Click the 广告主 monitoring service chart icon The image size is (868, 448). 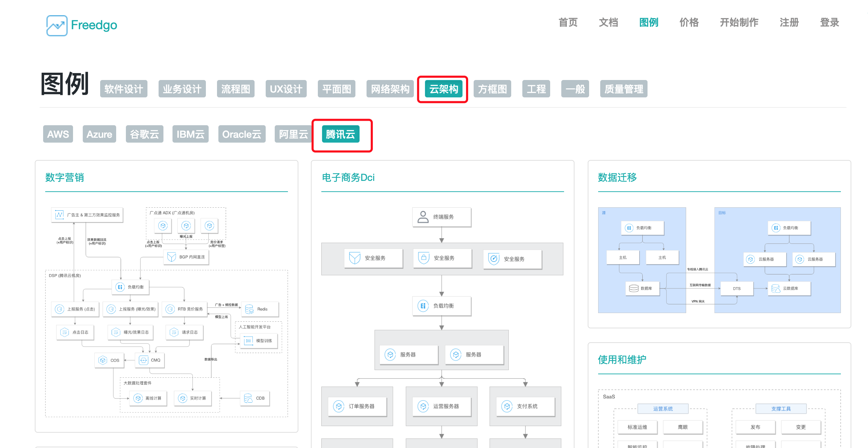59,215
